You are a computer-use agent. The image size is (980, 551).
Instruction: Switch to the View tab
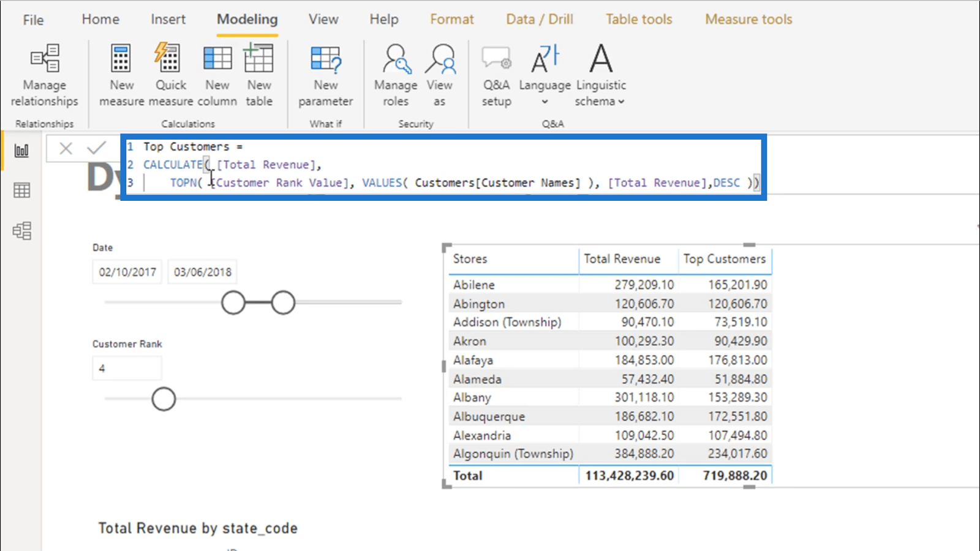click(x=323, y=19)
